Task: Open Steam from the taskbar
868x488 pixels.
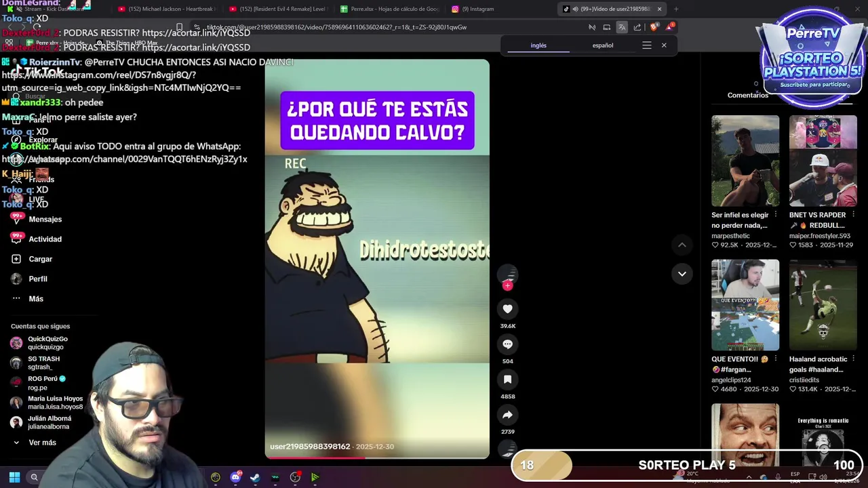Action: [x=255, y=477]
